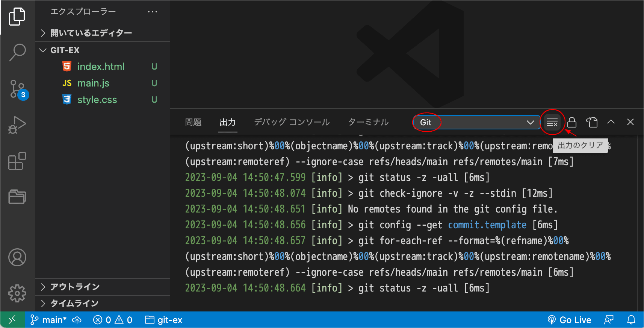
Task: Open the Git output channel dropdown
Action: 476,122
